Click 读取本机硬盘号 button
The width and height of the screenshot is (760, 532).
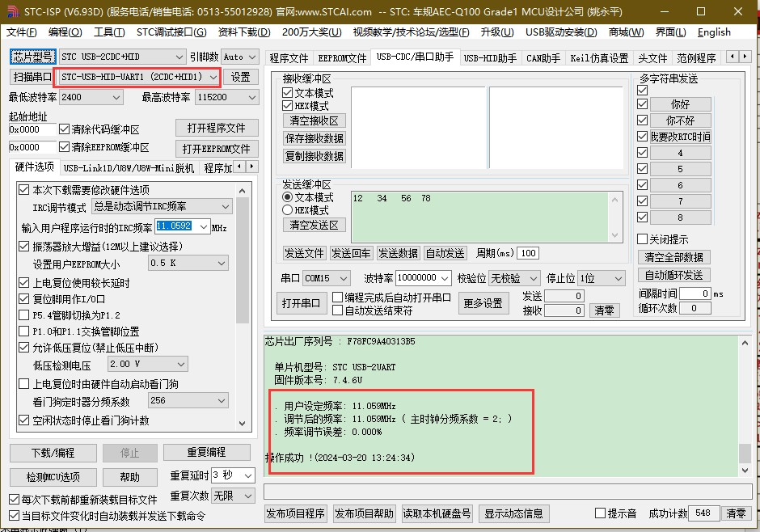click(x=437, y=513)
